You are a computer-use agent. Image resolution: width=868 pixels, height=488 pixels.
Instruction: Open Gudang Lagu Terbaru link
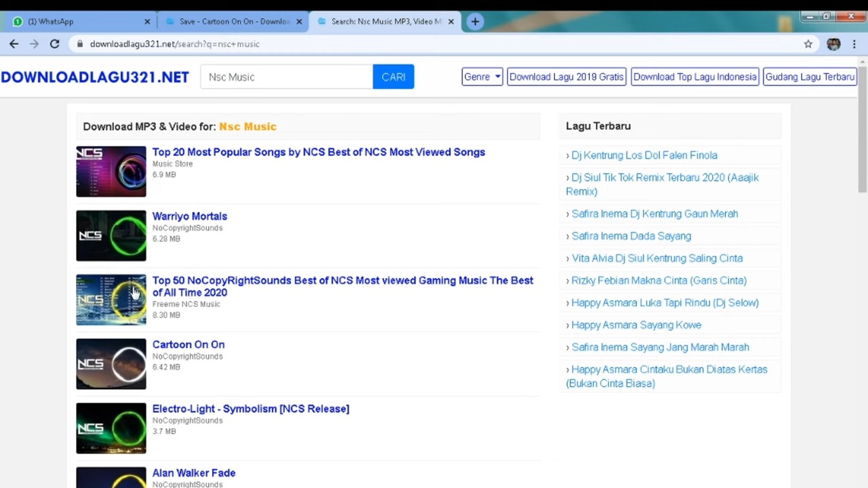(x=810, y=77)
